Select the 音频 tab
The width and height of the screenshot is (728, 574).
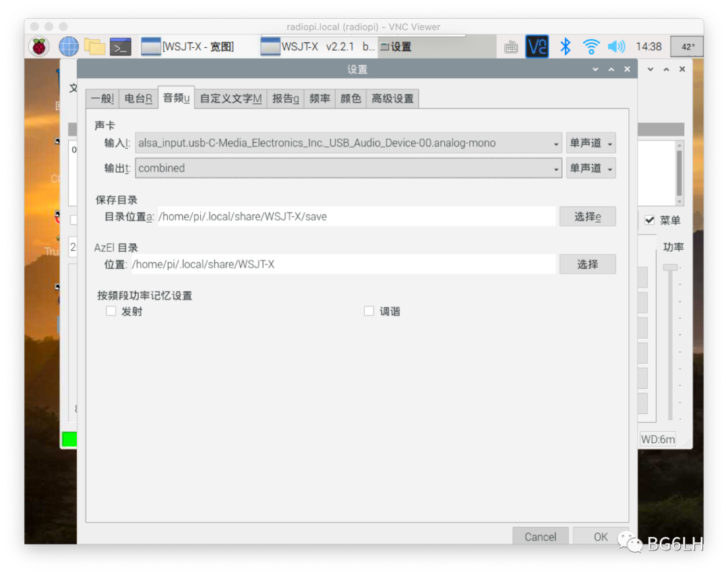click(x=176, y=98)
